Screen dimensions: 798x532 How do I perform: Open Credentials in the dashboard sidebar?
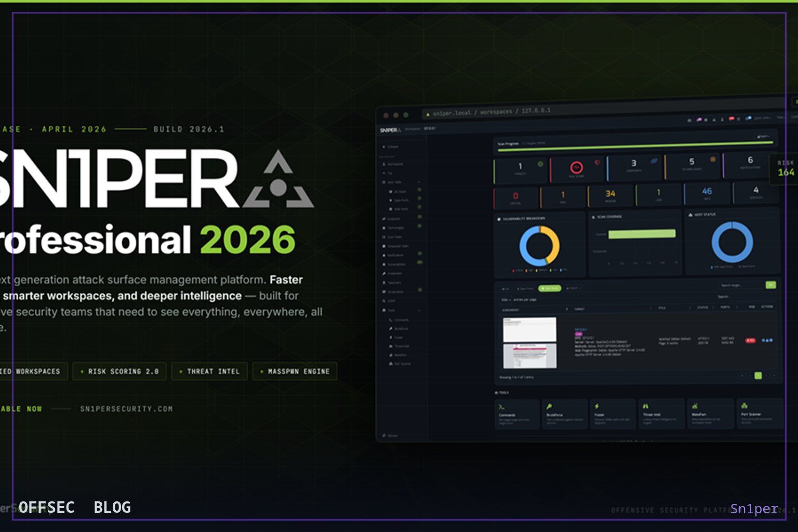point(393,273)
